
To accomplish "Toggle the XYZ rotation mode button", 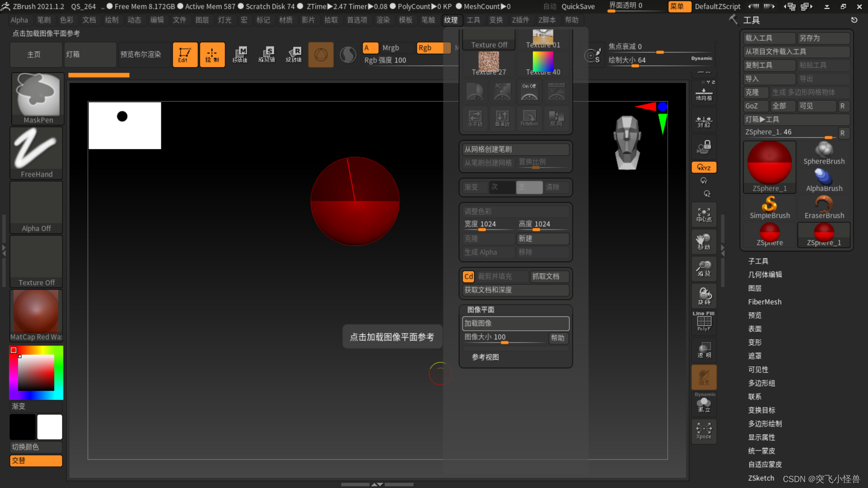I will click(704, 167).
